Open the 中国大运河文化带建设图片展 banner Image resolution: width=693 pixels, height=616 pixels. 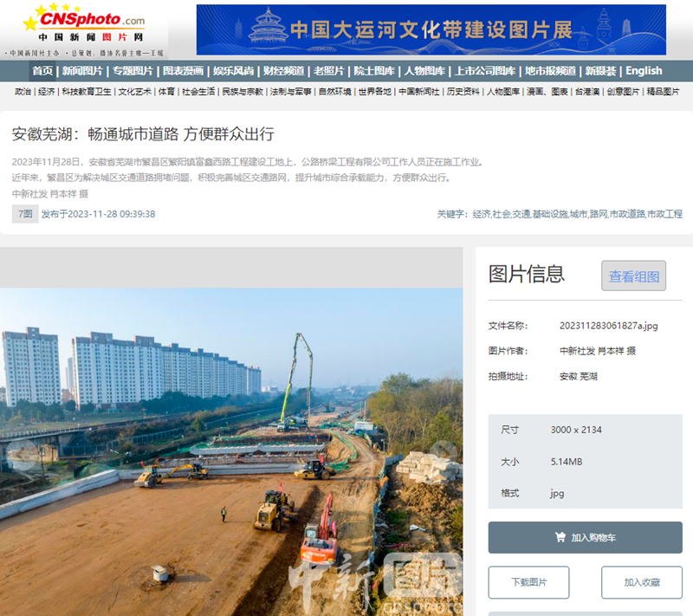[431, 30]
